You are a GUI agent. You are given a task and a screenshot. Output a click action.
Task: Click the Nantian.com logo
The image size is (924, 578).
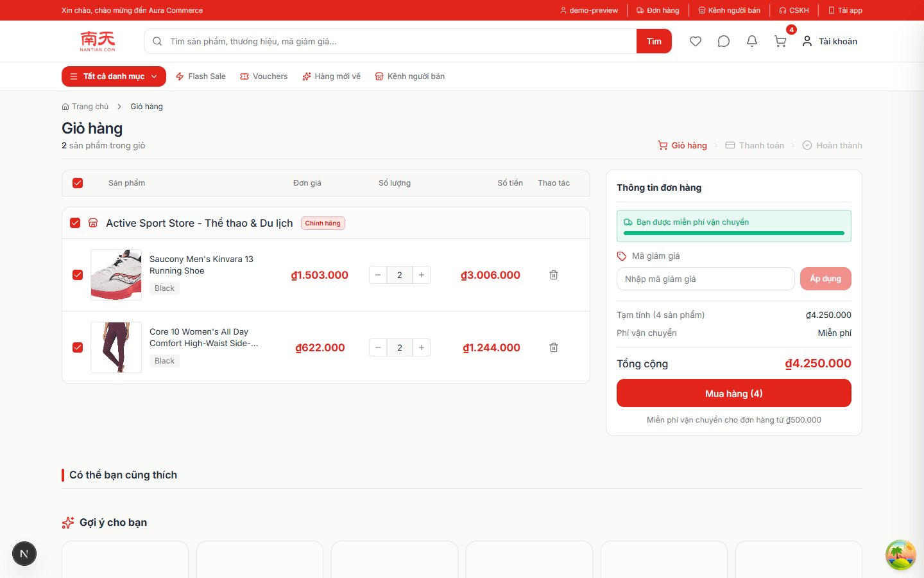[x=98, y=41]
